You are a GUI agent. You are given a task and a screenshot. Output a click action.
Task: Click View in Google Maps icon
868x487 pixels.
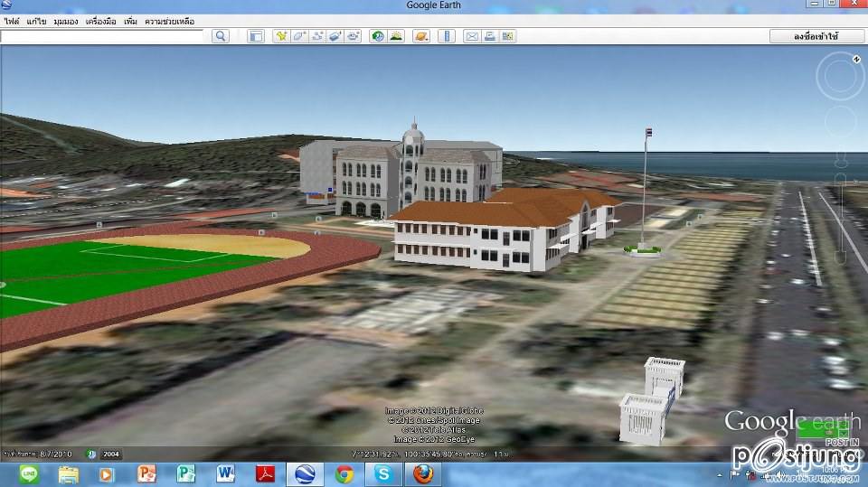507,36
